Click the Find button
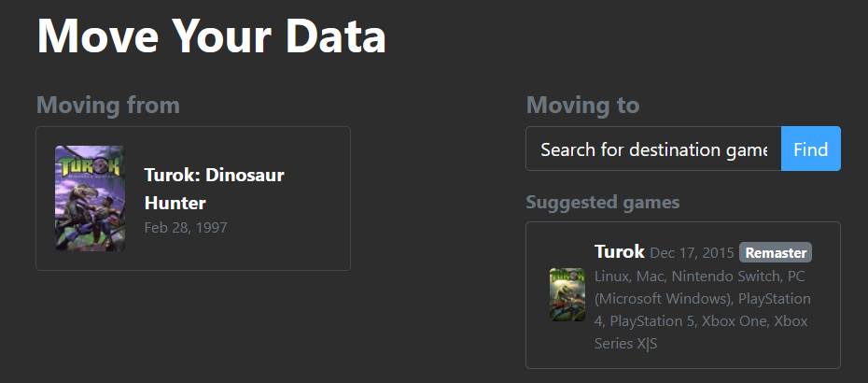The height and width of the screenshot is (383, 868). tap(810, 149)
